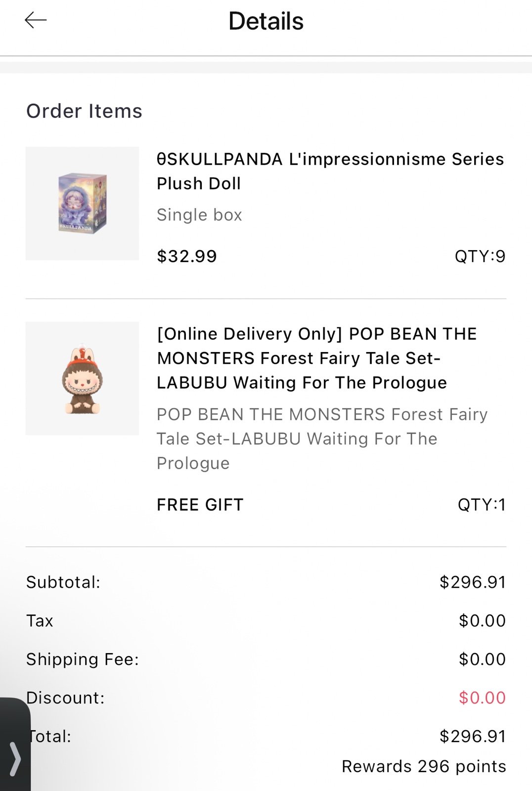Open the SKULLPANDA plush box thumbnail

point(82,203)
